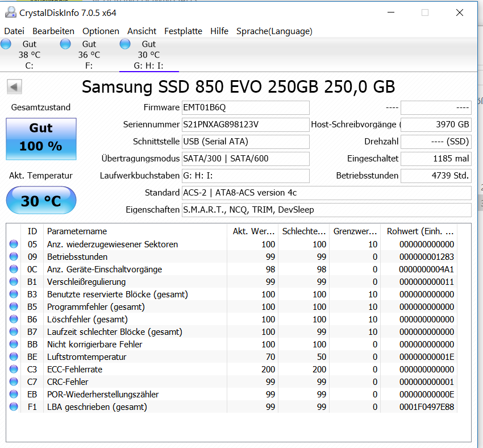Click status orb for attribute B3 row
The width and height of the screenshot is (483, 448).
(14, 294)
